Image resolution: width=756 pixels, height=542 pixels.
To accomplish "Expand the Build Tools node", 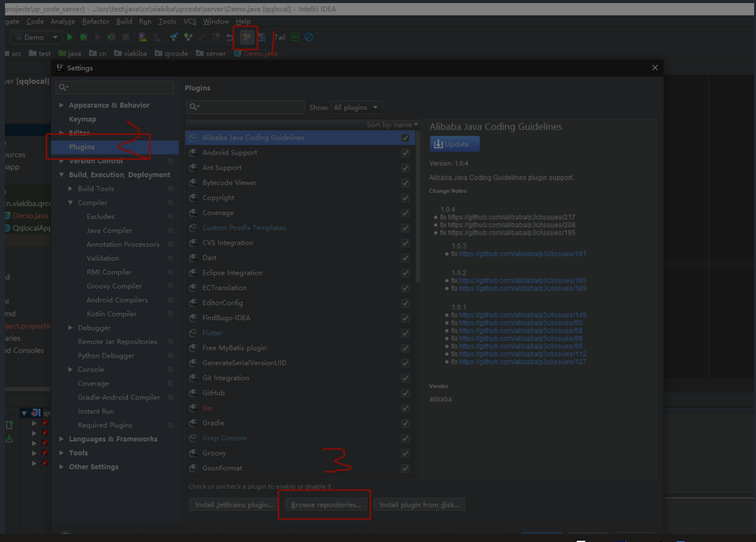I will coord(70,189).
